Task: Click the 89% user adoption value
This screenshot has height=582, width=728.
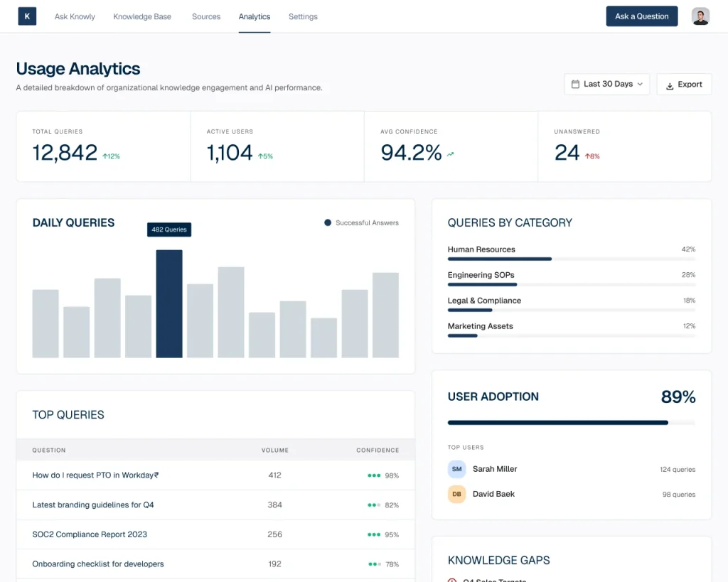Action: pos(678,397)
